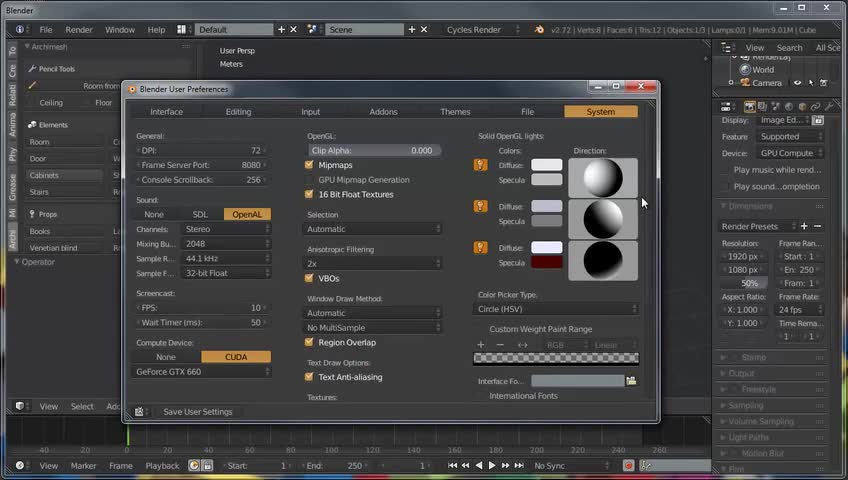This screenshot has height=480, width=848.
Task: Toggle the Region Overlap checkbox
Action: click(x=309, y=342)
